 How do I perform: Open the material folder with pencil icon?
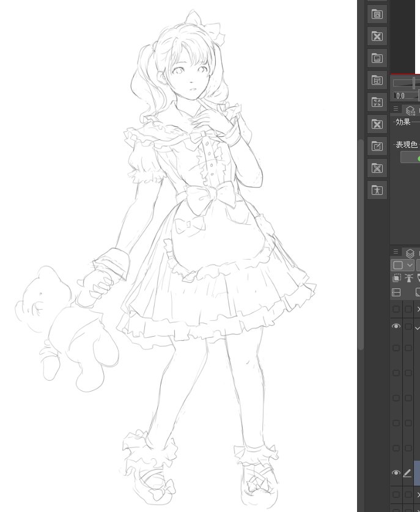(377, 146)
